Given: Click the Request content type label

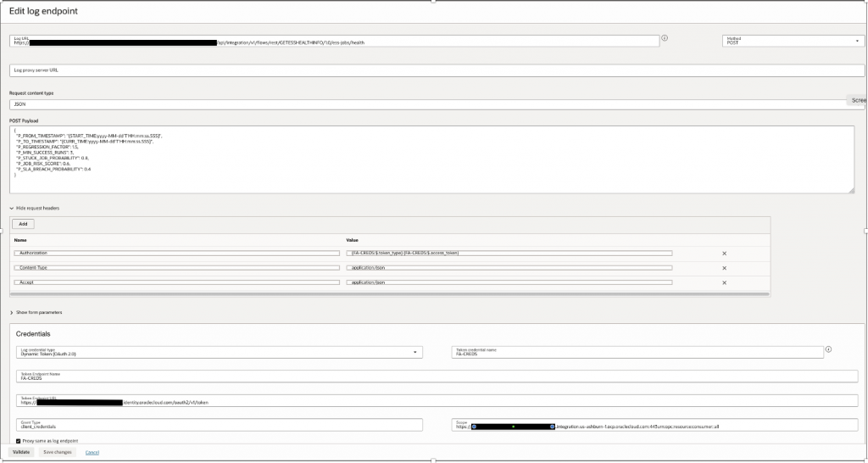Looking at the screenshot, I should point(31,93).
